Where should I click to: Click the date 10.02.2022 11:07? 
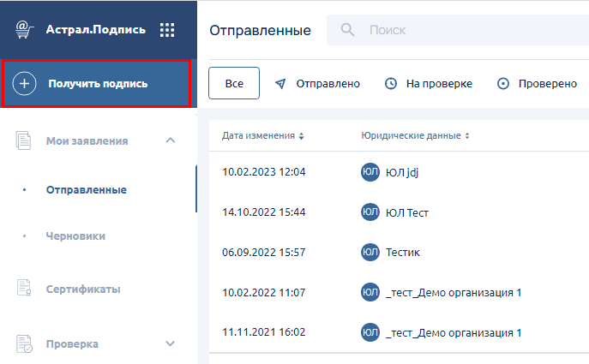pyautogui.click(x=264, y=292)
